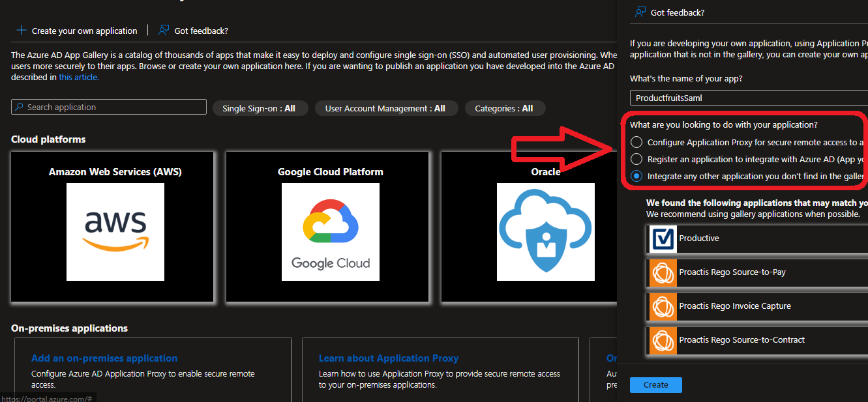The image size is (868, 402).
Task: Click the Got feedback smiley icon
Action: click(162, 30)
